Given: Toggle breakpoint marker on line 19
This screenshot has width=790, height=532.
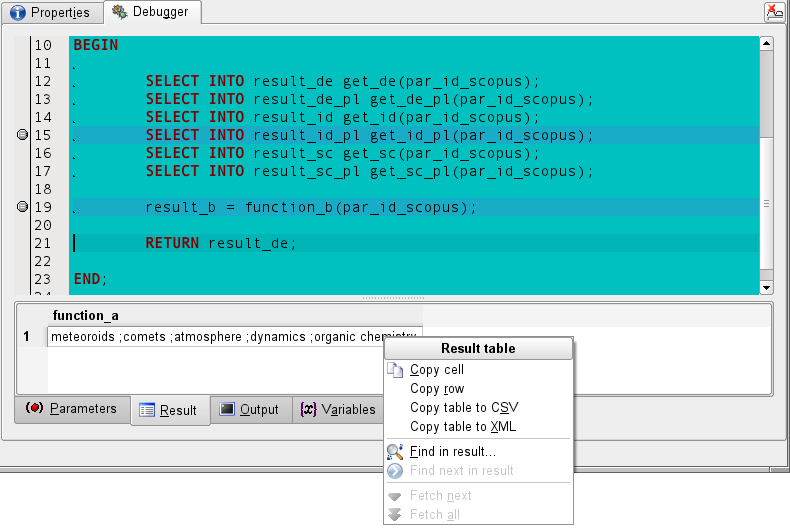Looking at the screenshot, I should (x=23, y=208).
